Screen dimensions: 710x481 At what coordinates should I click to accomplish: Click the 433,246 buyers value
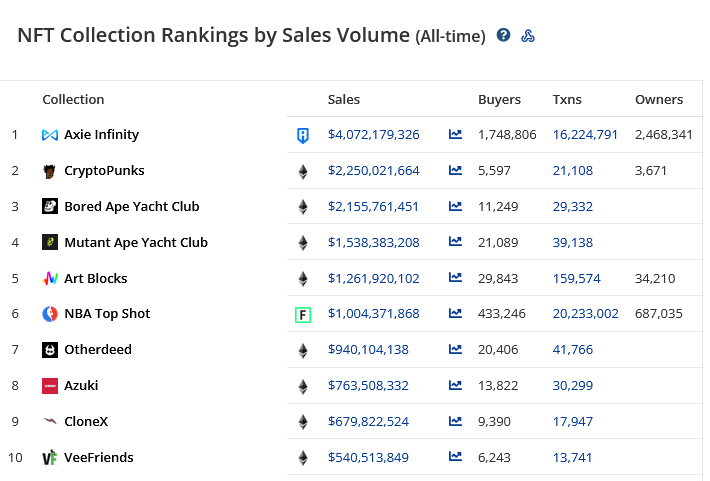click(x=502, y=313)
